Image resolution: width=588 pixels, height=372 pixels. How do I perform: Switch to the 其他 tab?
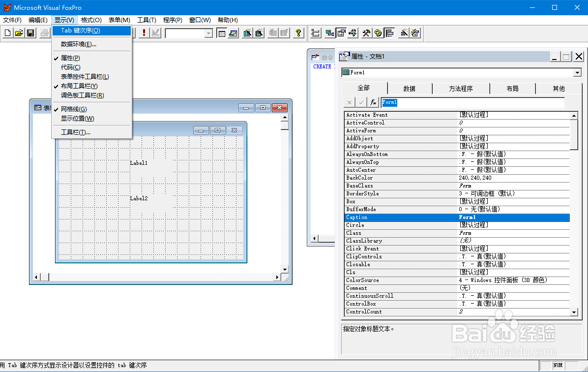(x=559, y=89)
